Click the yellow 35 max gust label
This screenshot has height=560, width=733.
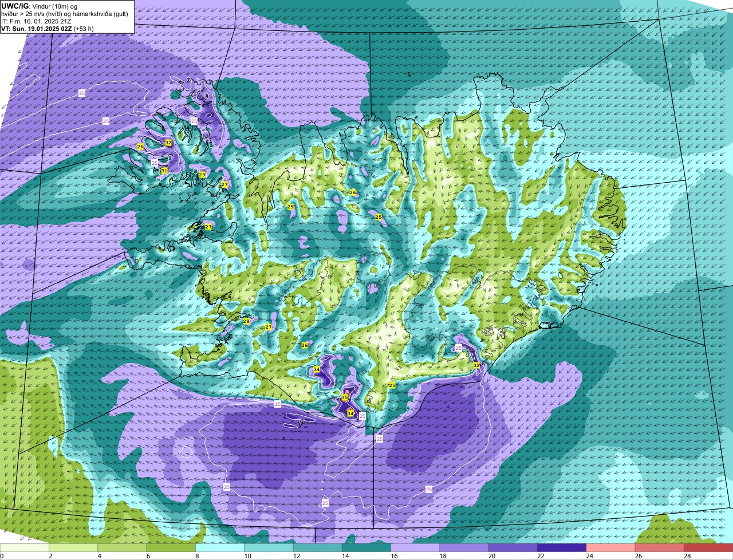click(345, 397)
